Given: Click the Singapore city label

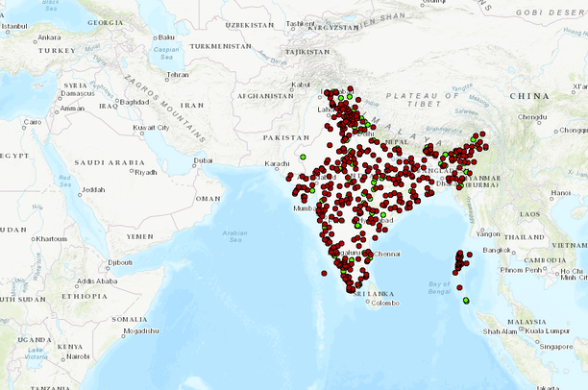Looking at the screenshot, I should pos(558,346).
